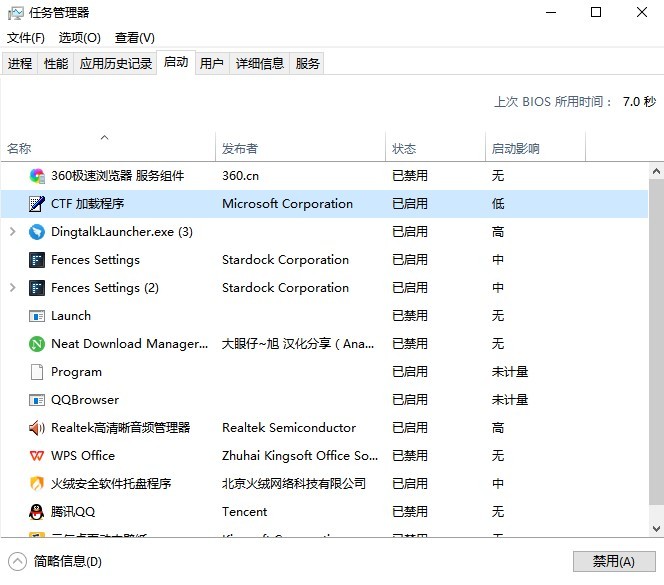This screenshot has height=585, width=664.
Task: Click the 360极速浏览器 服务组件 icon
Action: (37, 176)
